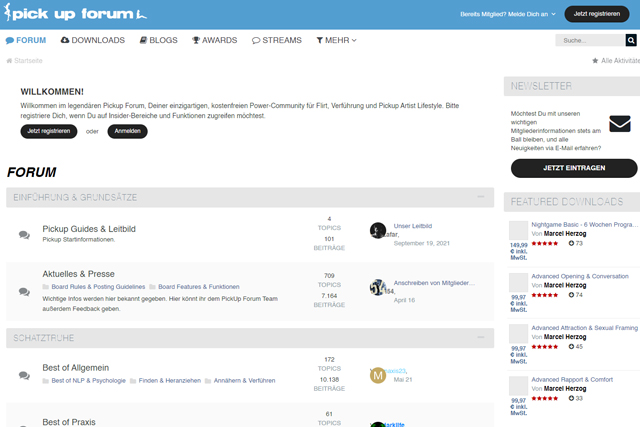This screenshot has height=427, width=640.
Task: Click the newsletter envelope icon
Action: [x=620, y=124]
